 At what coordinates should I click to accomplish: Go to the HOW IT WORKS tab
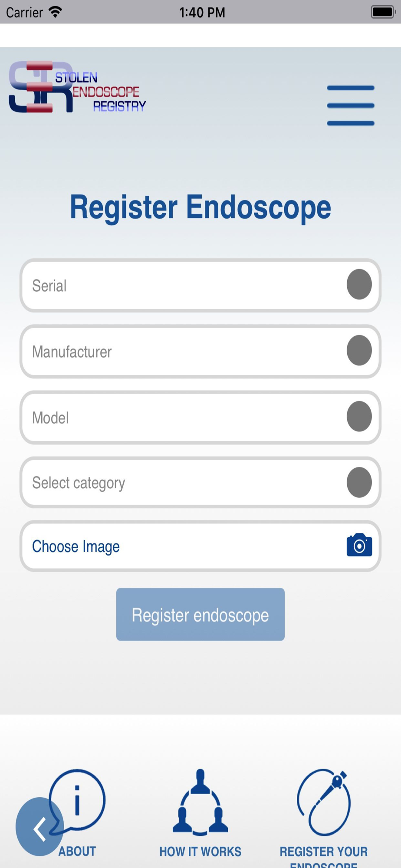200,852
